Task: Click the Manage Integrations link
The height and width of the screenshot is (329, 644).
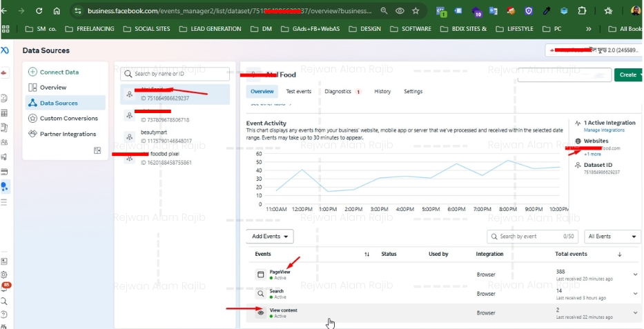Action: (x=604, y=130)
